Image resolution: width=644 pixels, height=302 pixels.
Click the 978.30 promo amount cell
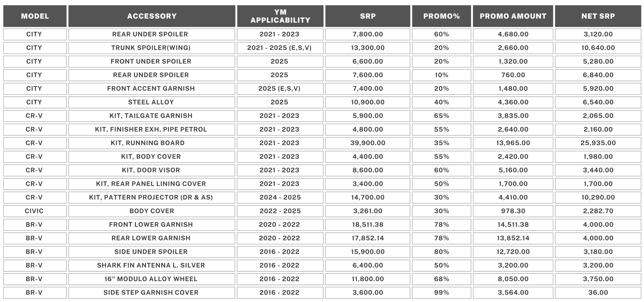[513, 211]
